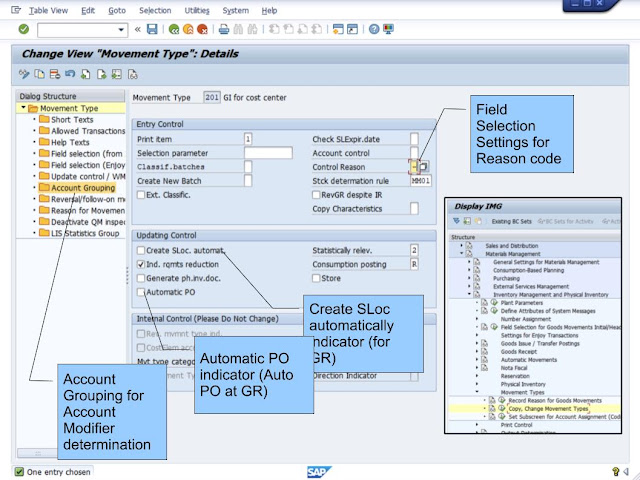Click the Copy As icon

(40, 74)
